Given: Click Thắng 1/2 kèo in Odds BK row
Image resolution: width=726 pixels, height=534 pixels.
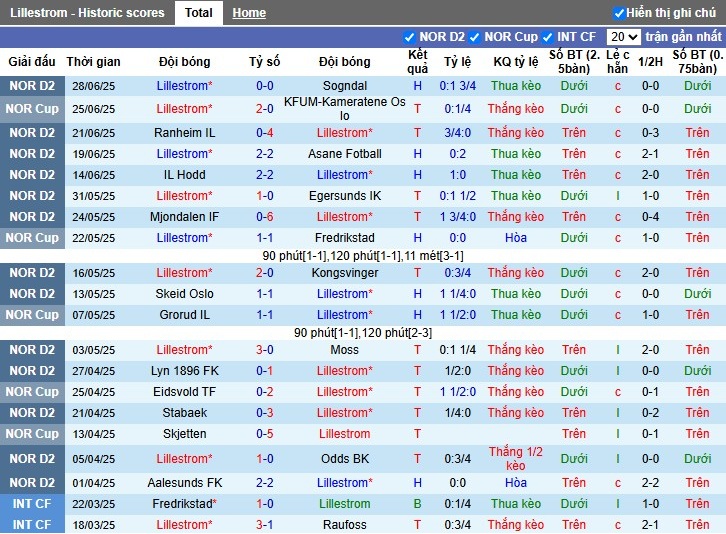Looking at the screenshot, I should coord(516,459).
